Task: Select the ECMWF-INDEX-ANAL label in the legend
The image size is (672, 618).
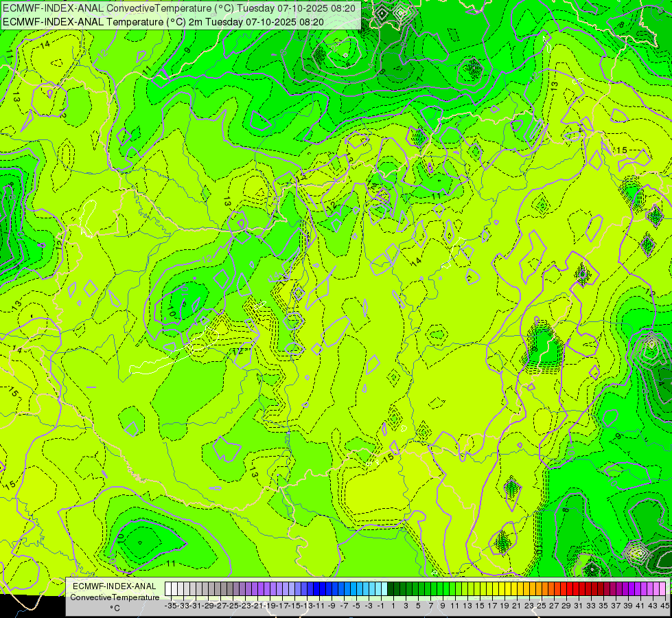Action: [115, 586]
